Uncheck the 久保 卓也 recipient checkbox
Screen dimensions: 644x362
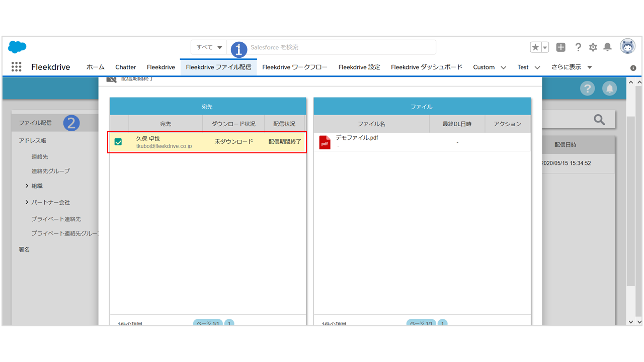[118, 142]
